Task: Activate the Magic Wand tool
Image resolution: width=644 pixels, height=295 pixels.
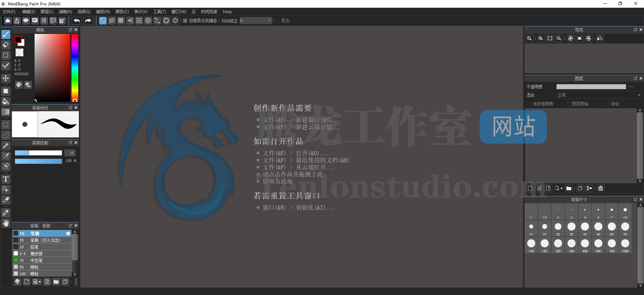Action: [x=6, y=145]
